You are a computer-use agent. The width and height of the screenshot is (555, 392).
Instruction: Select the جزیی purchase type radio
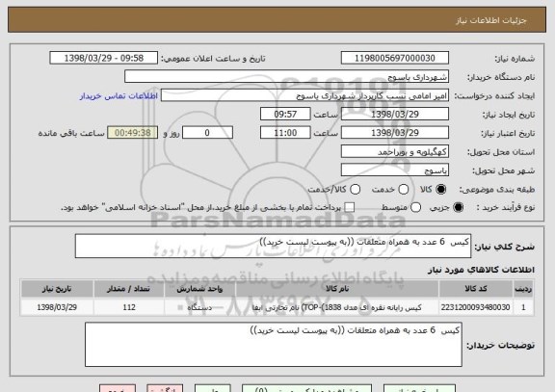click(458, 208)
